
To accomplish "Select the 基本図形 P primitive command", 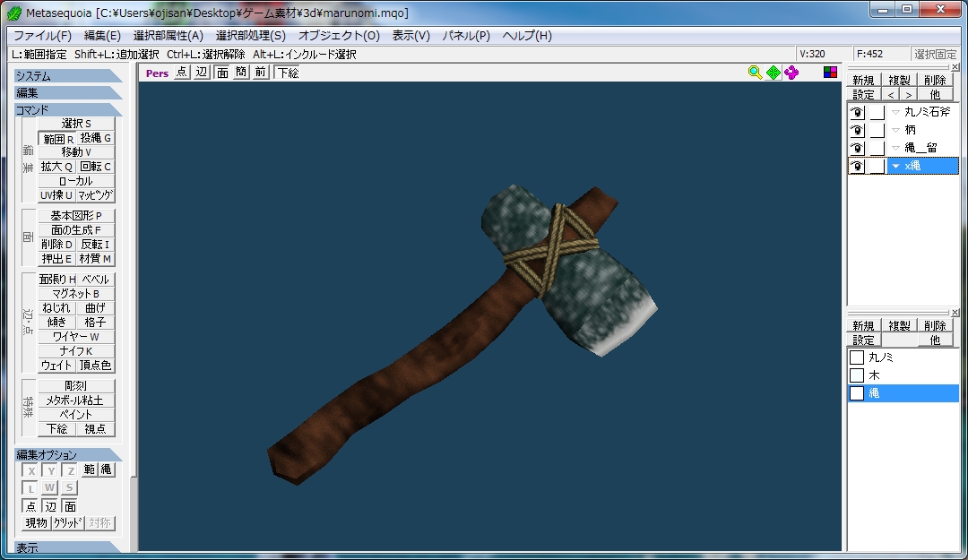I will click(x=76, y=215).
